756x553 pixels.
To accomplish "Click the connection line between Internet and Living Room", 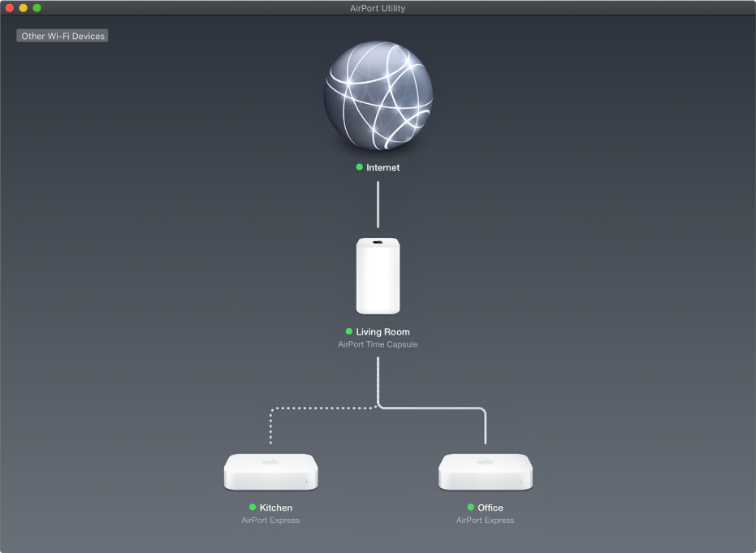I will (378, 203).
